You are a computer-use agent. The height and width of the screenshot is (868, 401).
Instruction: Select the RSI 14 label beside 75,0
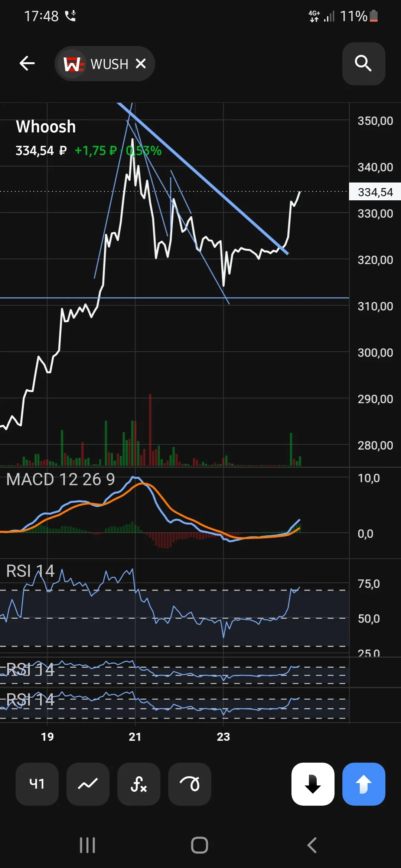(x=30, y=571)
